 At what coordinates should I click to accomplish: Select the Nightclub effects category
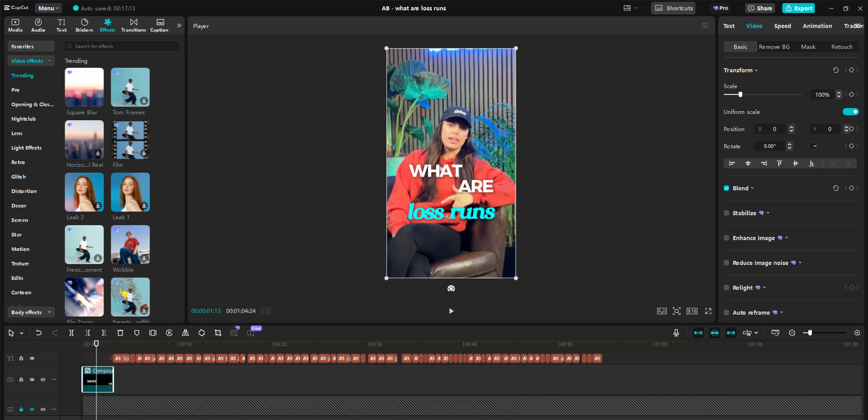[23, 119]
